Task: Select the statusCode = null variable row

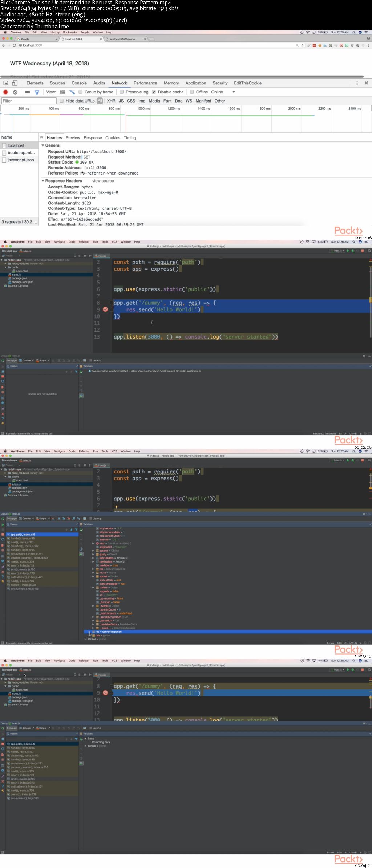Action: pos(108,580)
